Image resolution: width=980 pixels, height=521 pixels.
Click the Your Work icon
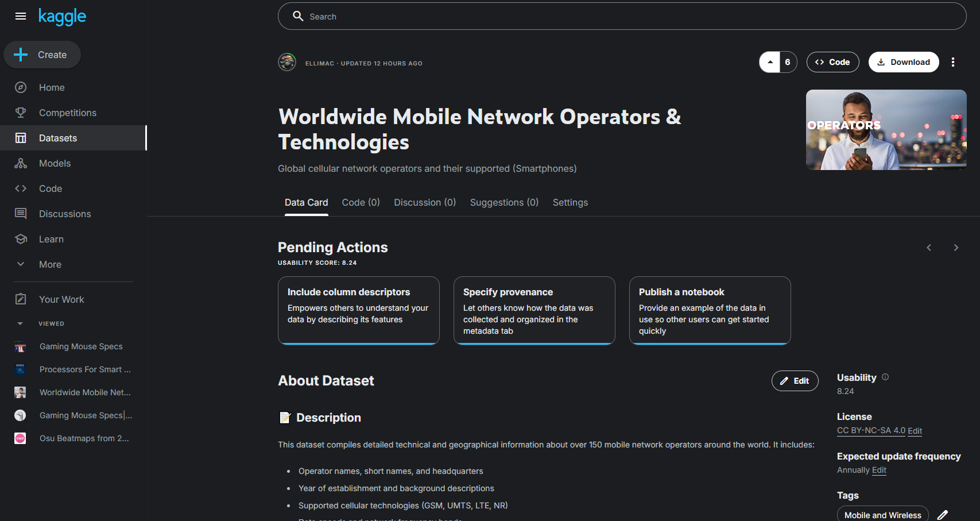point(21,299)
